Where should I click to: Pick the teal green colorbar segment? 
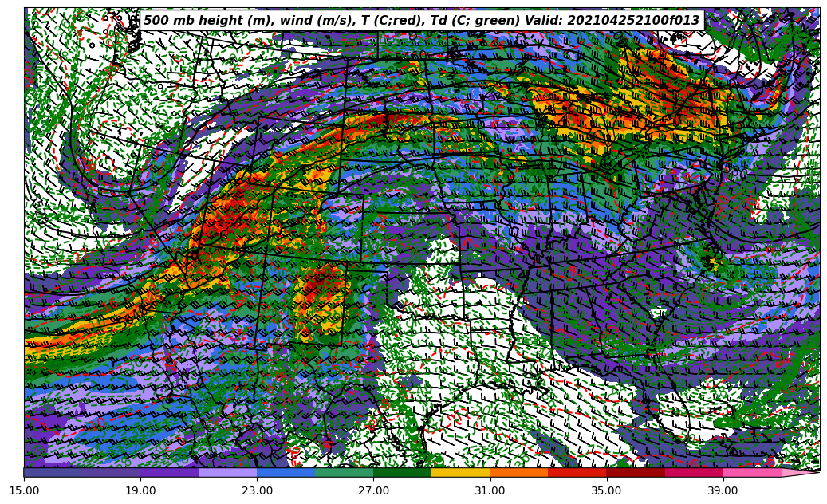point(344,472)
